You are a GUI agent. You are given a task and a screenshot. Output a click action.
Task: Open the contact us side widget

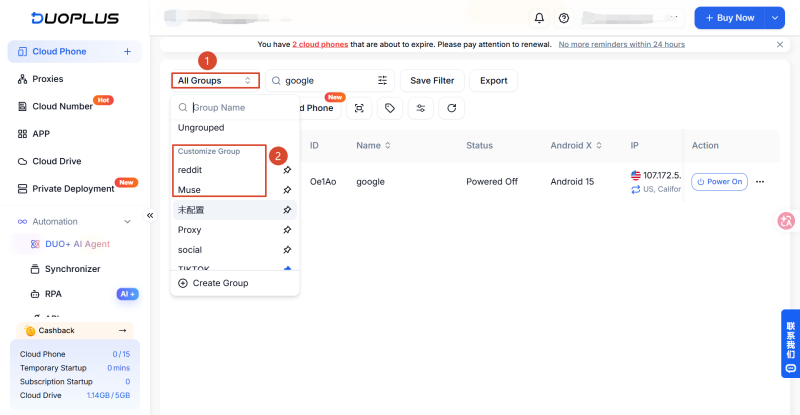pyautogui.click(x=790, y=344)
